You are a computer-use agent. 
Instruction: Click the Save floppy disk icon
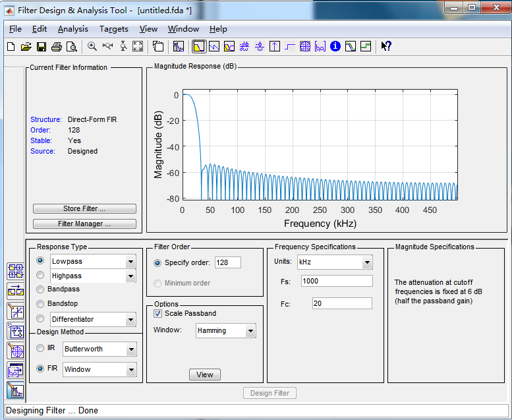pyautogui.click(x=42, y=46)
